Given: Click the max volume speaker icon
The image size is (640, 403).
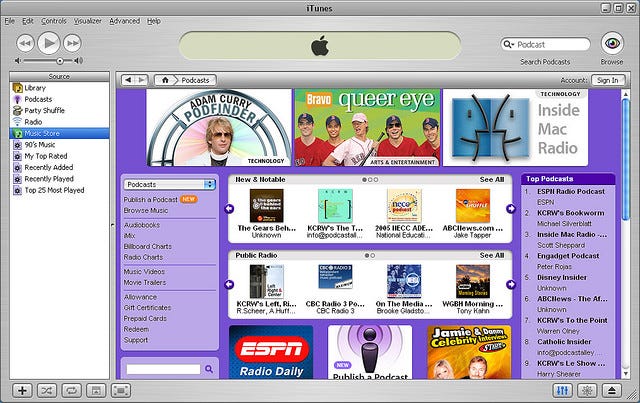Looking at the screenshot, I should tap(79, 61).
